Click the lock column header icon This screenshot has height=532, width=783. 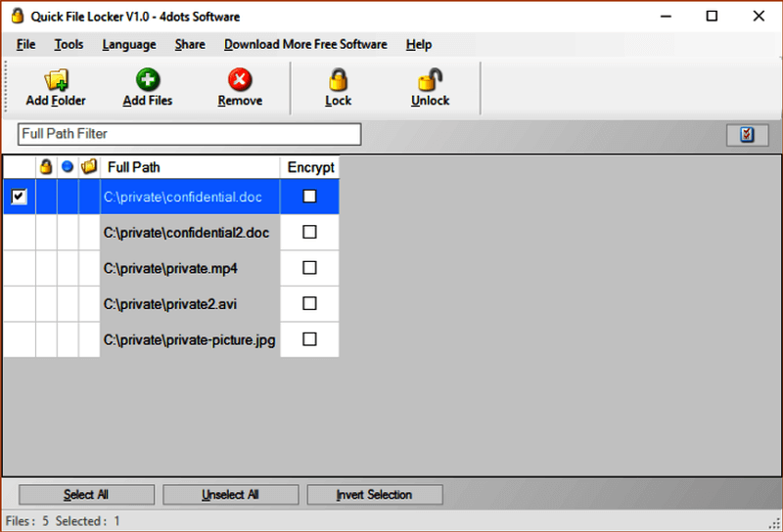coord(46,167)
